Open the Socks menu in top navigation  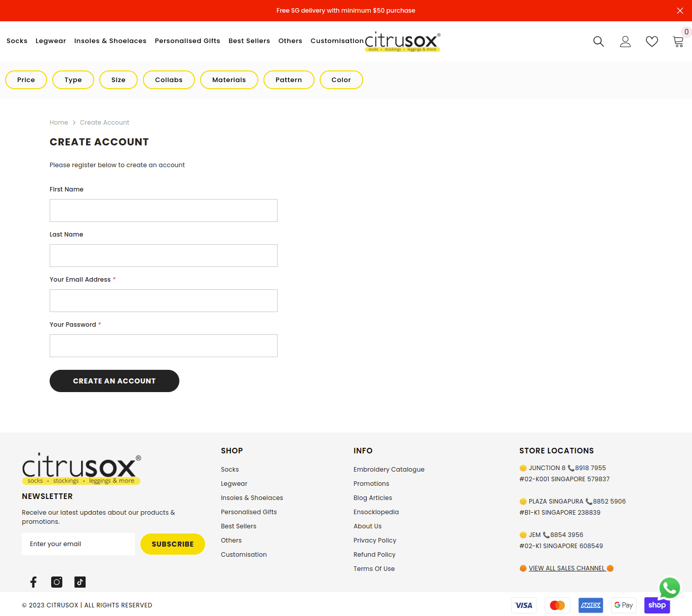[x=17, y=41]
